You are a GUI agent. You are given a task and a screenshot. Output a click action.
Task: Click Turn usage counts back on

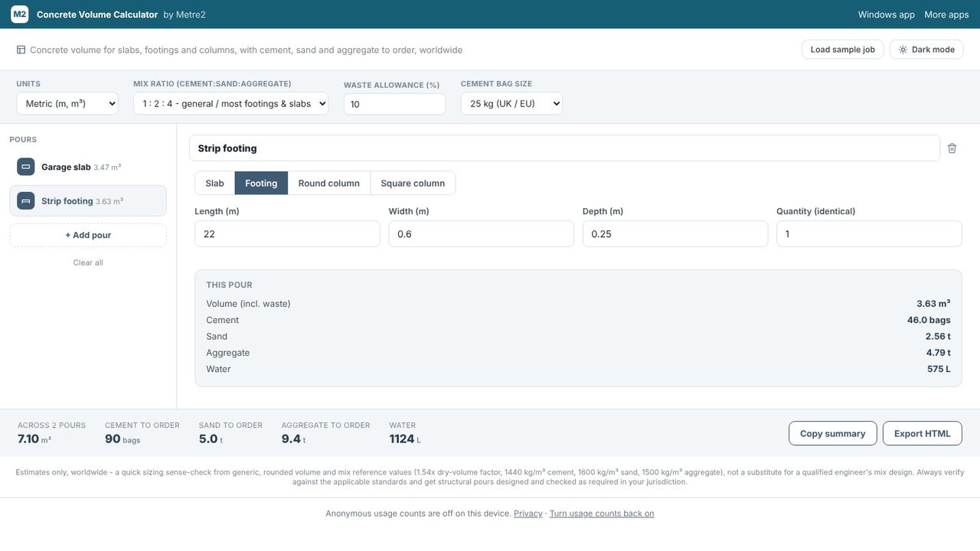[602, 514]
